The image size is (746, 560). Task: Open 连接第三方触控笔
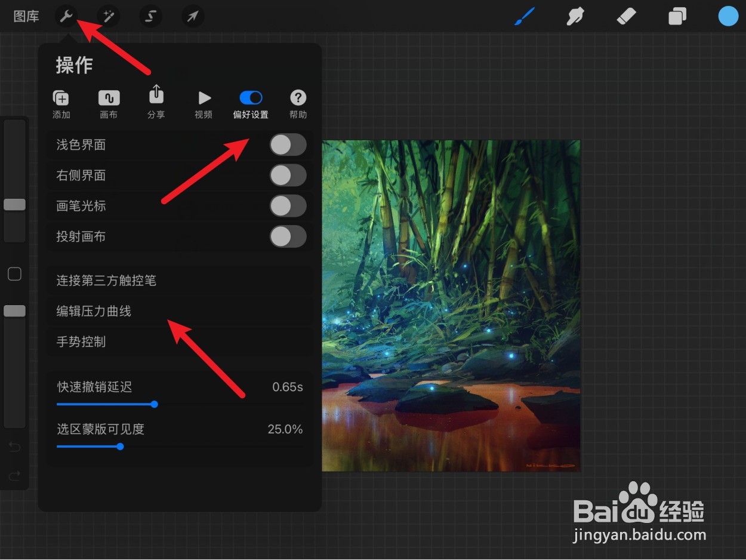(x=180, y=281)
